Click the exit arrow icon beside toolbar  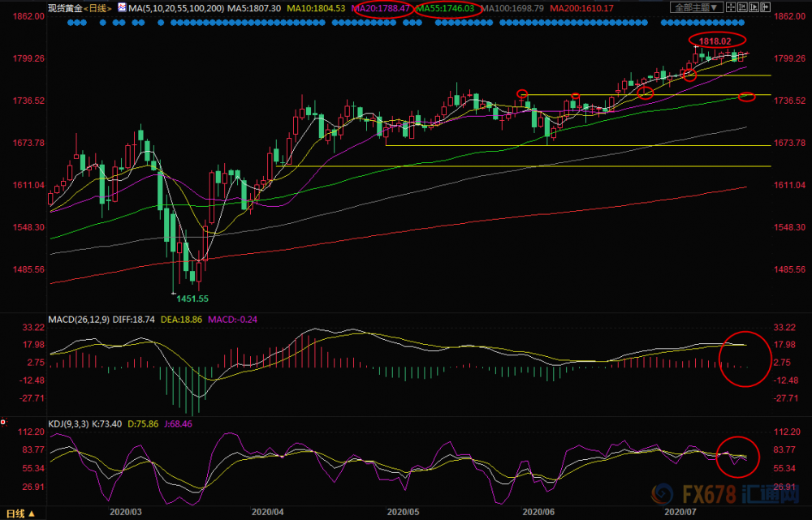766,7
